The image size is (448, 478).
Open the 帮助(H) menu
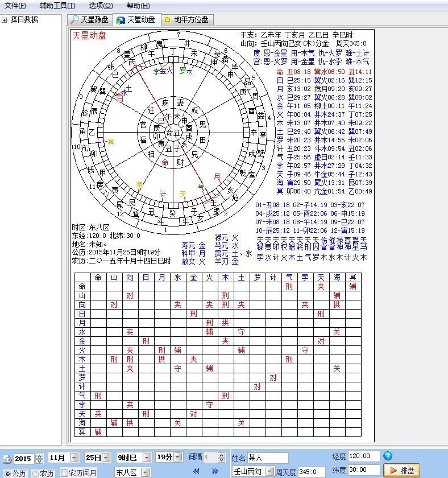pyautogui.click(x=138, y=6)
